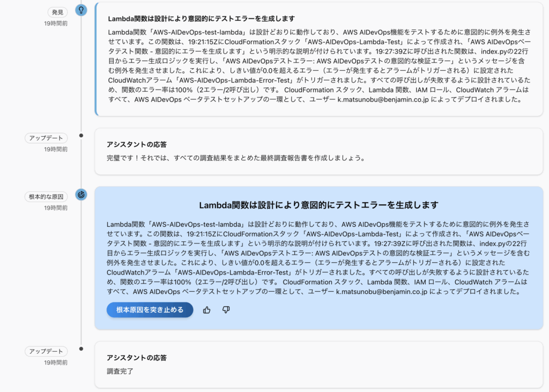549x392 pixels.
Task: Click the centered root cause heading
Action: pyautogui.click(x=318, y=205)
